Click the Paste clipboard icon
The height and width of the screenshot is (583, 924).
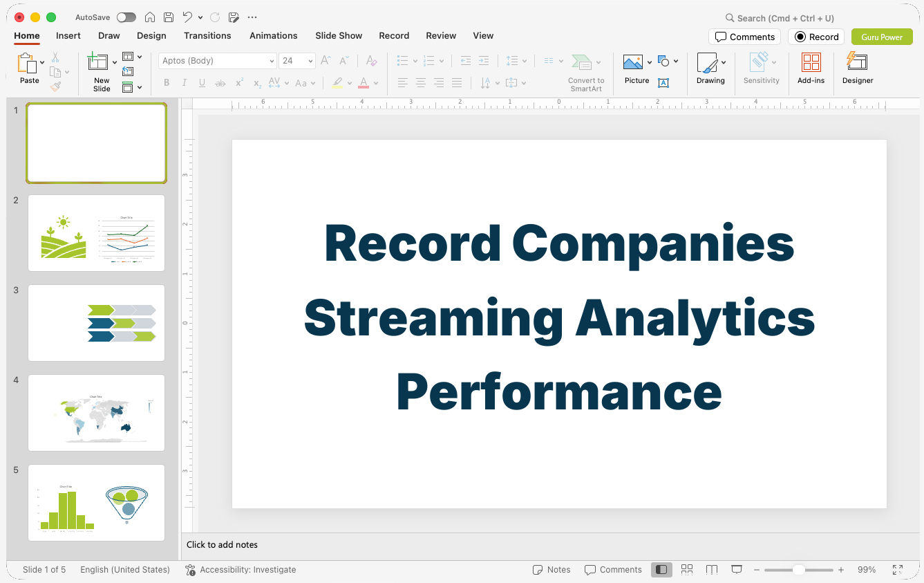27,64
